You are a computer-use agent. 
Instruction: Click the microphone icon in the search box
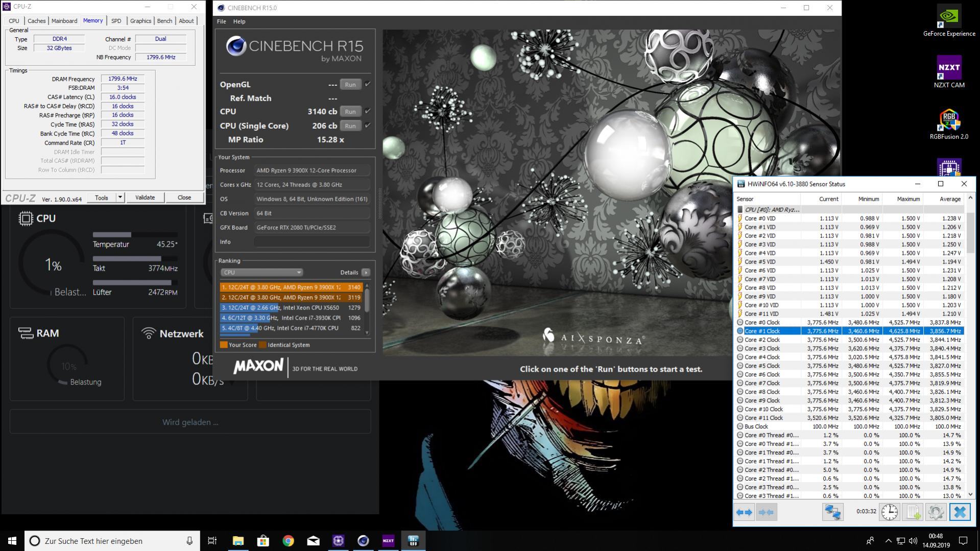(x=189, y=541)
